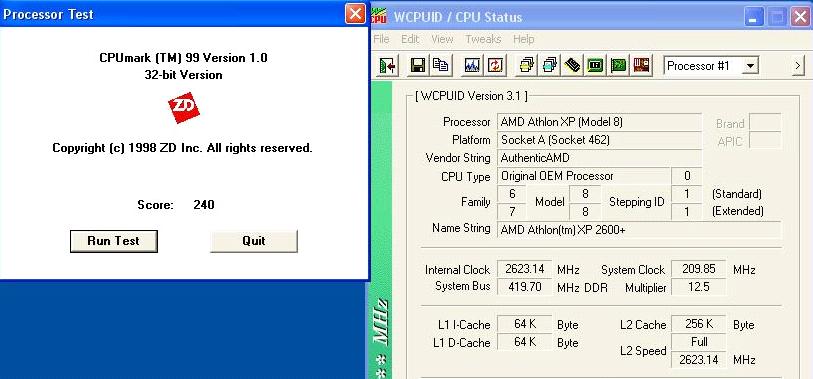813x379 pixels.
Task: Click the Run Test button
Action: pyautogui.click(x=114, y=241)
